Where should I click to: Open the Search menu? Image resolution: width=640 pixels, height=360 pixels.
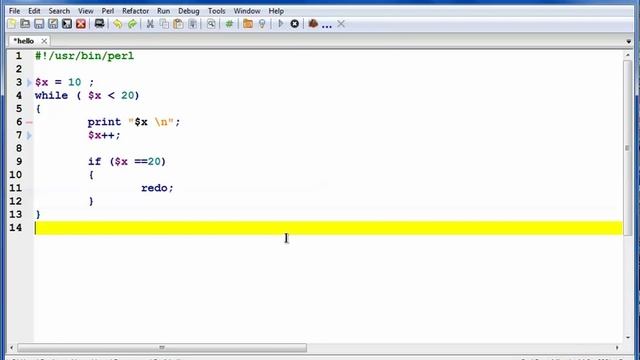tap(59, 11)
